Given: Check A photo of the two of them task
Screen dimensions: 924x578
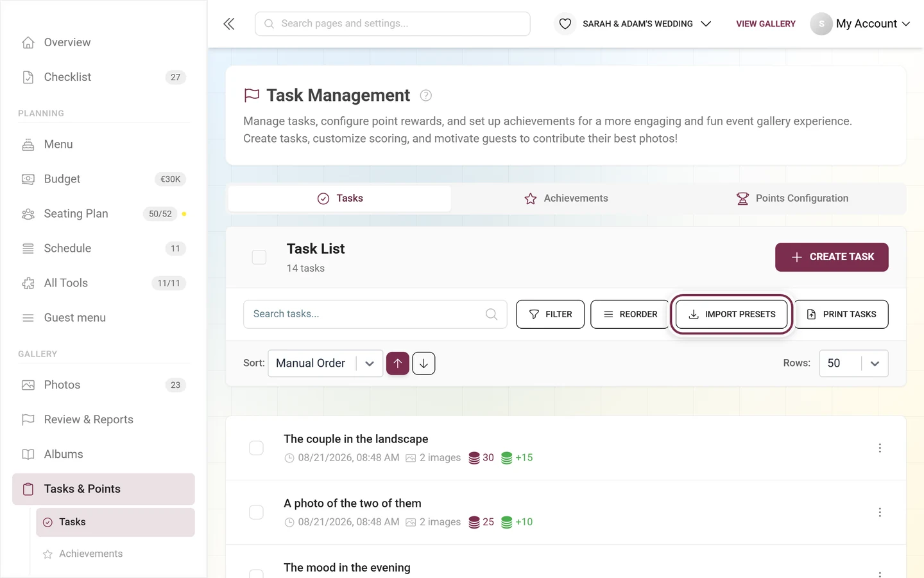Looking at the screenshot, I should coord(256,512).
